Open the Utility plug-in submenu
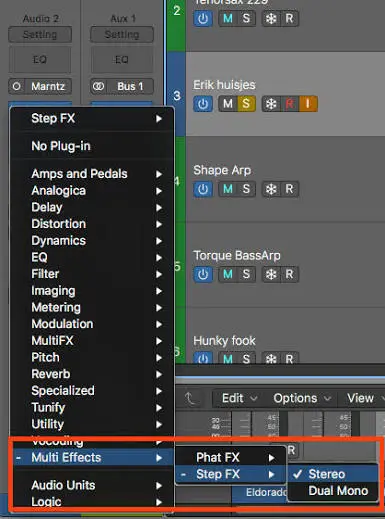Viewport: 385px width, 519px height. pyautogui.click(x=92, y=424)
